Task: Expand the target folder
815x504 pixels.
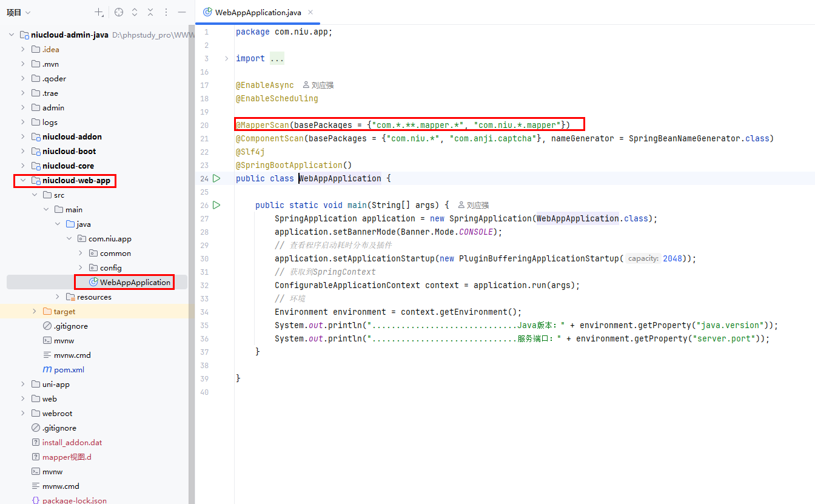Action: coord(35,312)
